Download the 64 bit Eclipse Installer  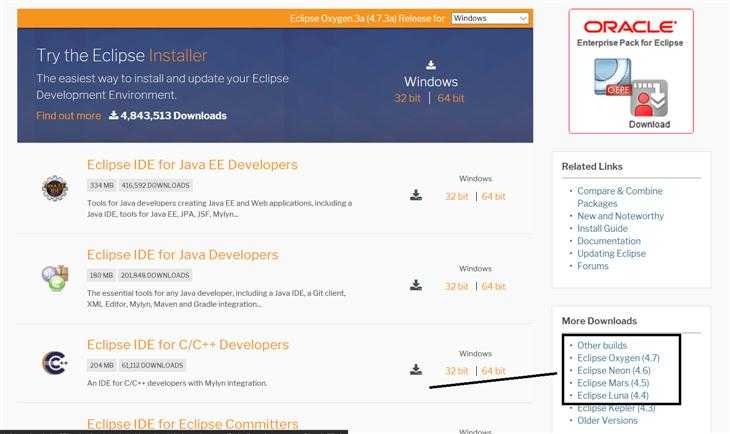pos(450,98)
